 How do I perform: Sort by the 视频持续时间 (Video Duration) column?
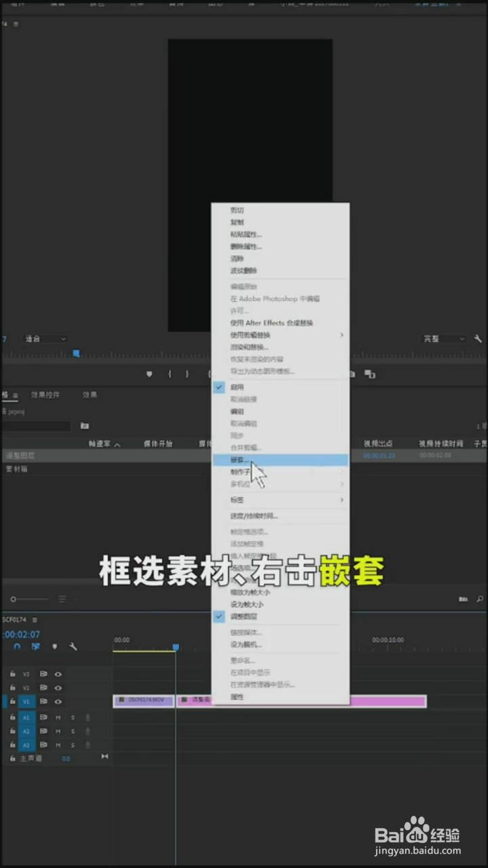coord(441,443)
